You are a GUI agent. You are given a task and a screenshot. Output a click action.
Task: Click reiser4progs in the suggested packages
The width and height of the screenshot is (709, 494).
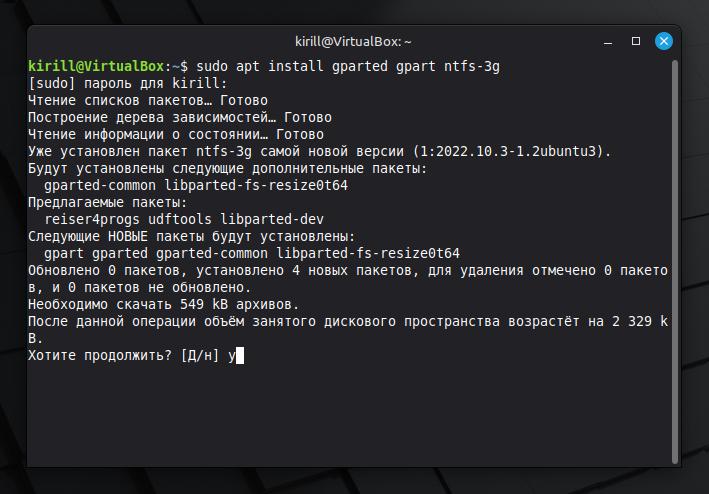coord(94,219)
